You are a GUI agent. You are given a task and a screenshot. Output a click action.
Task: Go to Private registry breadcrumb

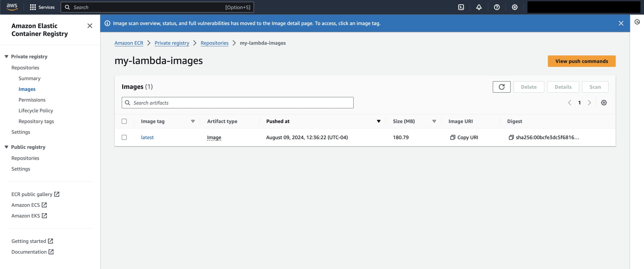[172, 43]
